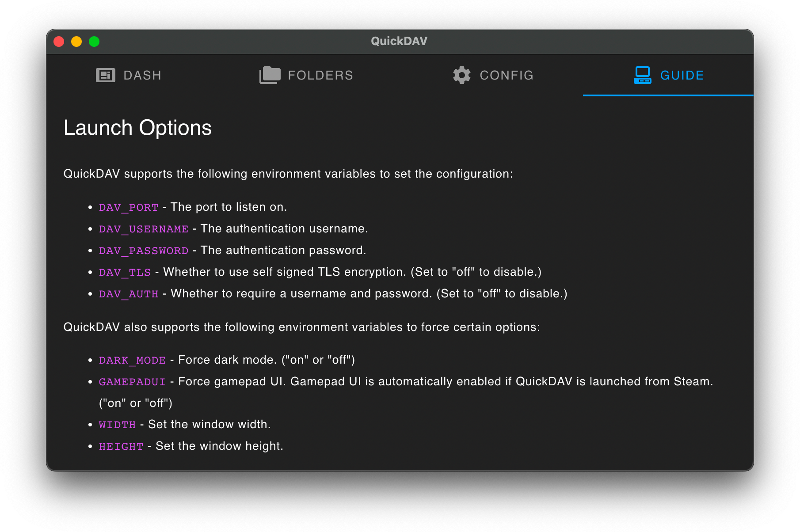Click the GAMEPADUI variable name
The image size is (800, 532).
tap(132, 382)
